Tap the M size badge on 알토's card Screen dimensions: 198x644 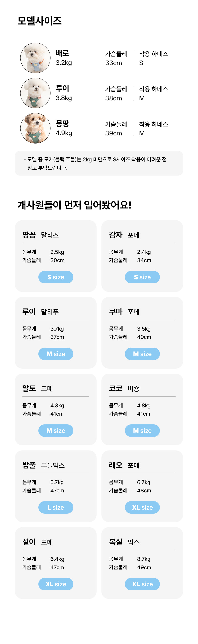pos(56,431)
